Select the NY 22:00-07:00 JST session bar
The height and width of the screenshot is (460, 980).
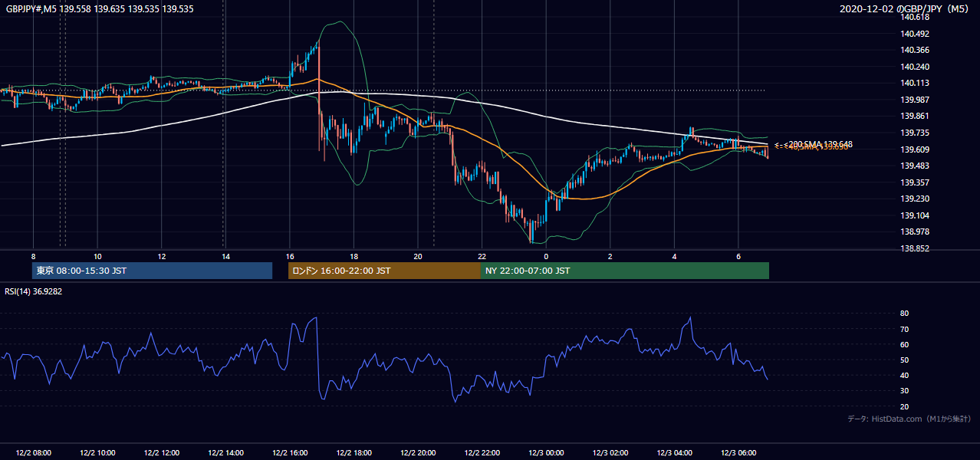click(625, 271)
